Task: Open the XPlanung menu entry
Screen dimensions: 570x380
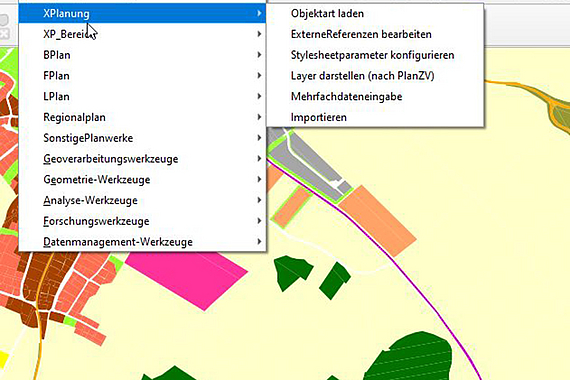Action: coord(142,13)
